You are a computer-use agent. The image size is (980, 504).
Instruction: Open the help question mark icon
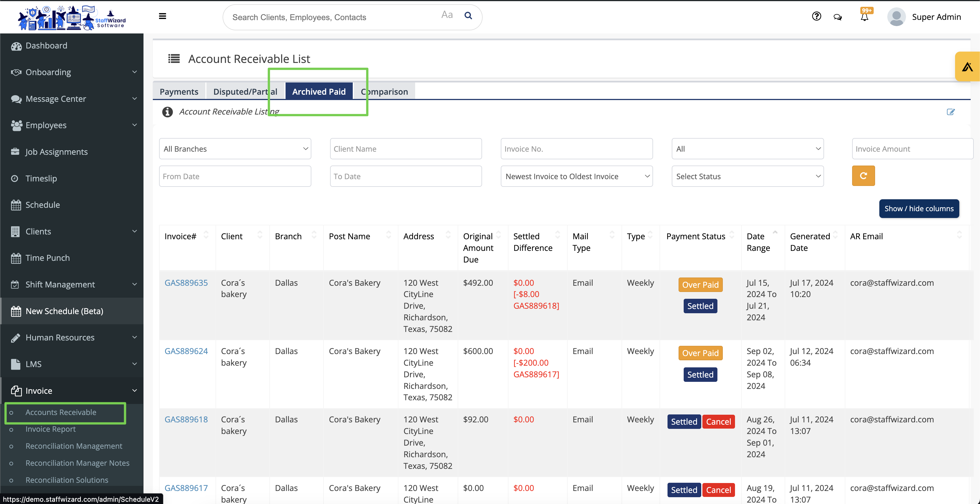[x=816, y=16]
